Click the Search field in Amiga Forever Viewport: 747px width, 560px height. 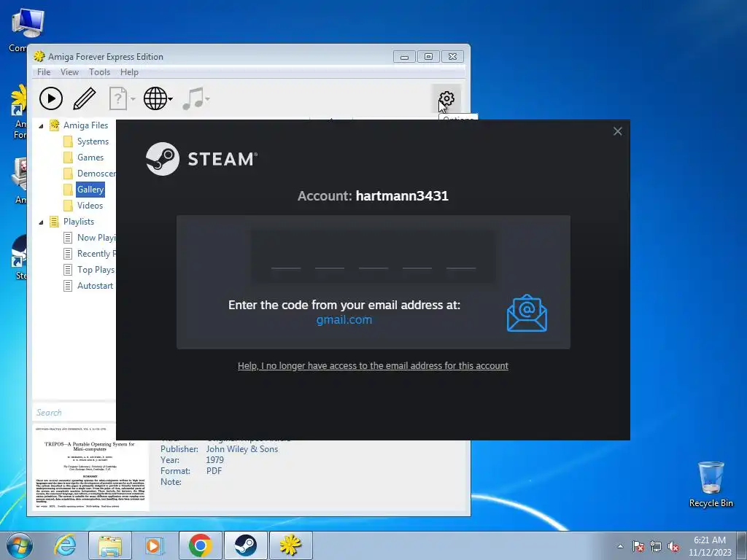point(74,413)
